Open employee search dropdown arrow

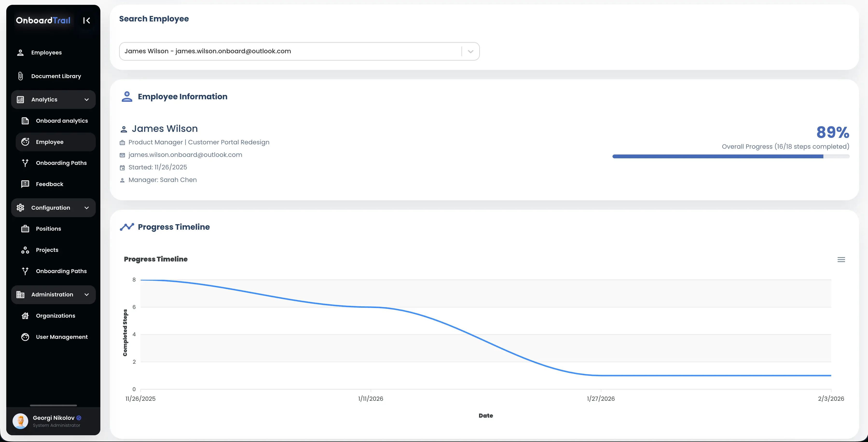(470, 52)
